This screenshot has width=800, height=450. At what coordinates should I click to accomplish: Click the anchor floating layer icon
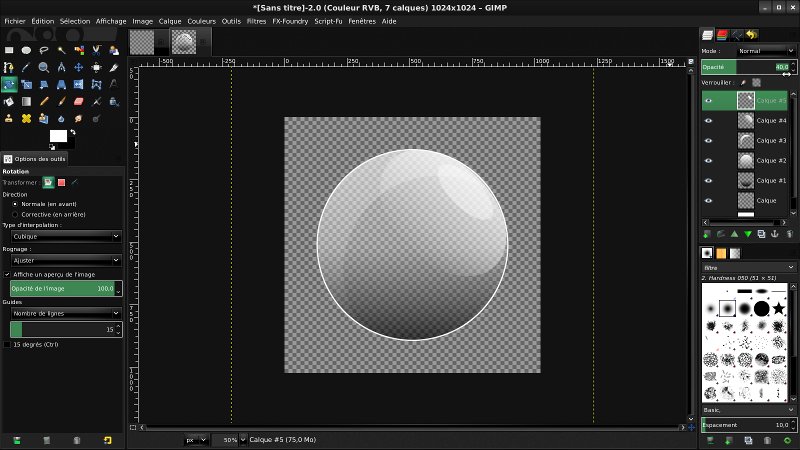pyautogui.click(x=774, y=234)
